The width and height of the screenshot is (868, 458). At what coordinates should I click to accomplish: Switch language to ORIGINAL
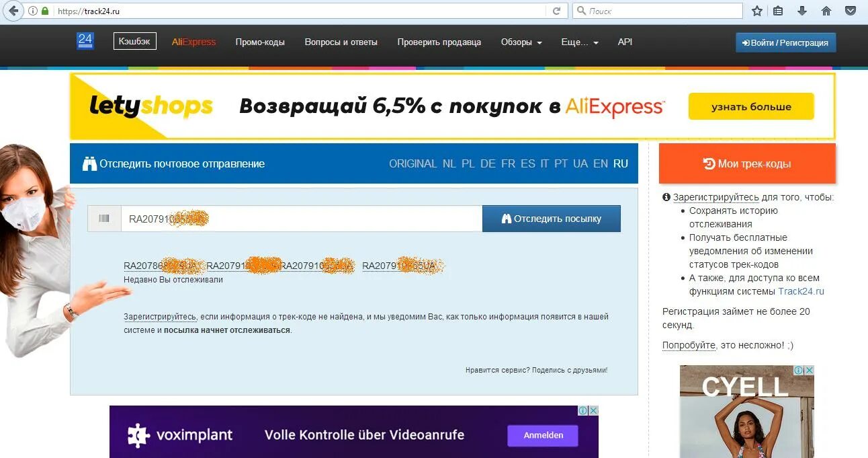click(413, 163)
